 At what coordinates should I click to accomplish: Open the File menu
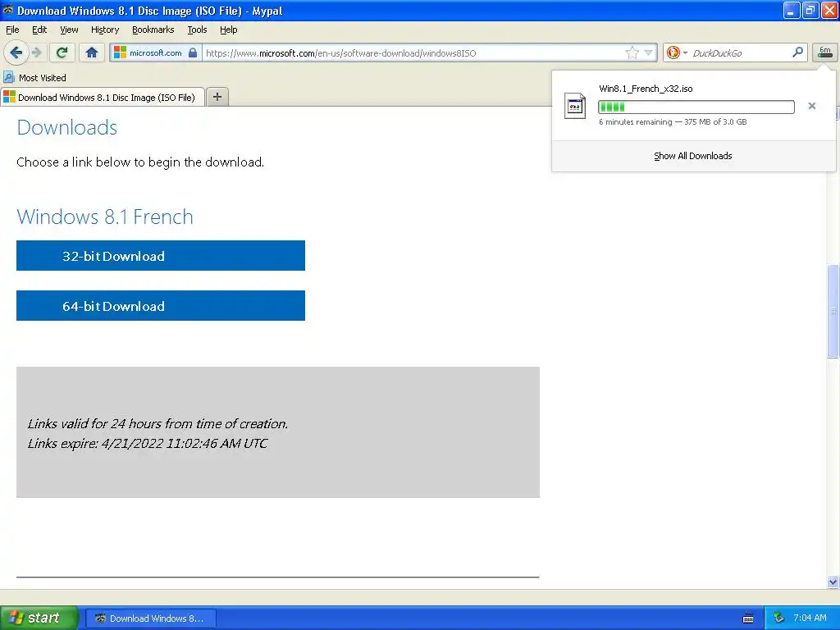tap(12, 30)
